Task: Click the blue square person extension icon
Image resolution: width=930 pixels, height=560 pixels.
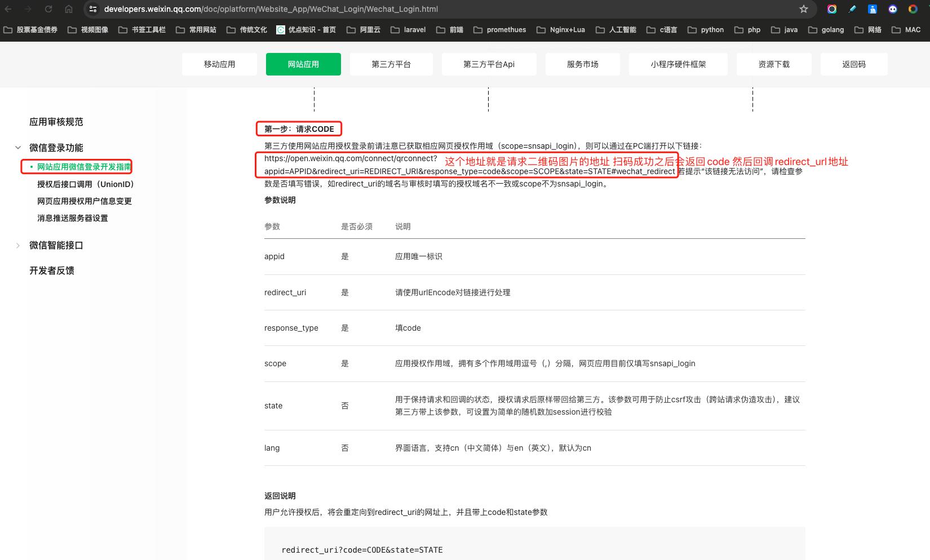Action: 873,9
